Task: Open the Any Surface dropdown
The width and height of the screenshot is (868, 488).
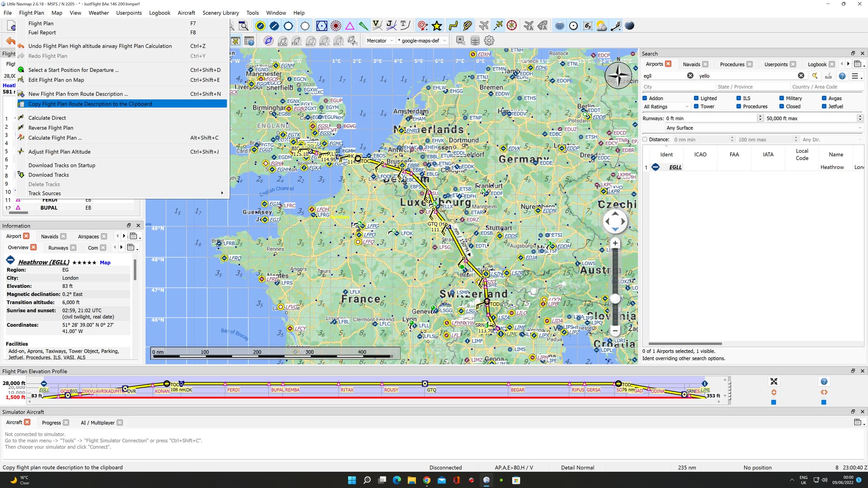Action: (763, 128)
